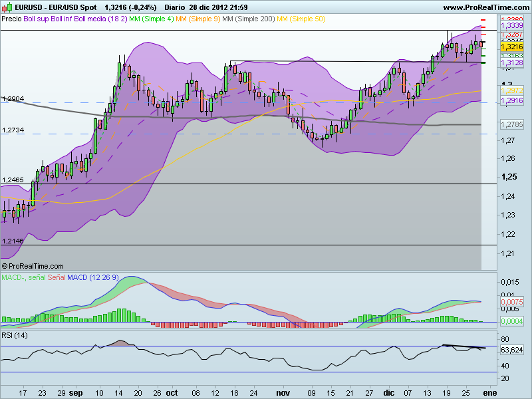Click the highlighted 1,3216 price label
Viewport: 532px width, 399px height.
[x=511, y=47]
